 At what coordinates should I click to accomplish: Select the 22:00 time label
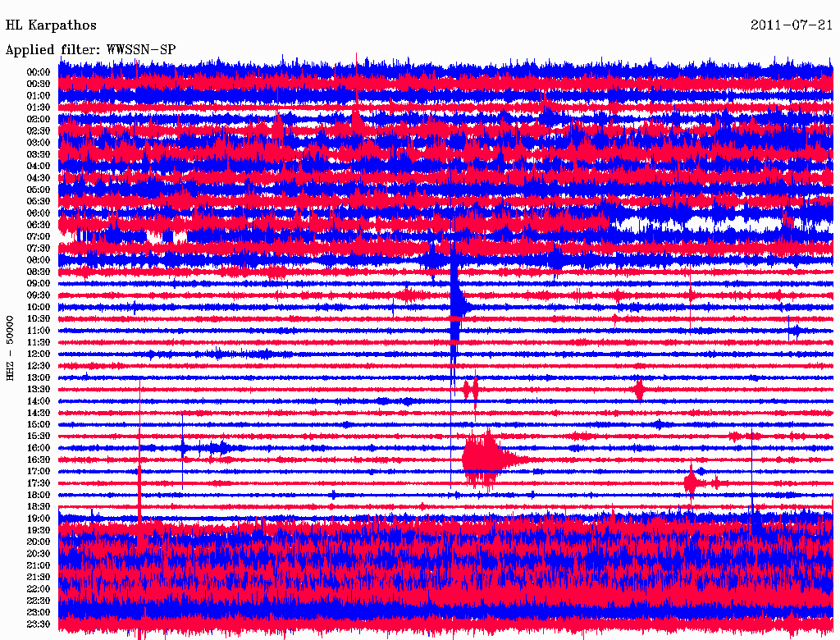[x=39, y=589]
